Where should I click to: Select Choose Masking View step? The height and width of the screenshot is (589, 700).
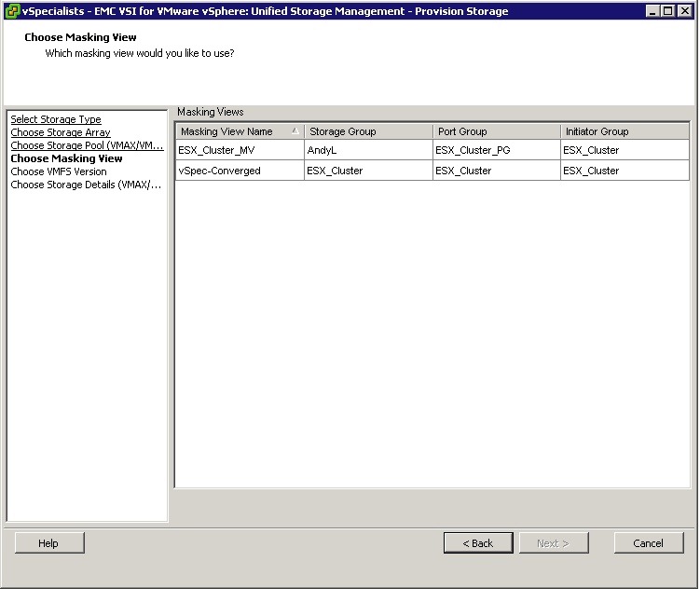click(66, 158)
